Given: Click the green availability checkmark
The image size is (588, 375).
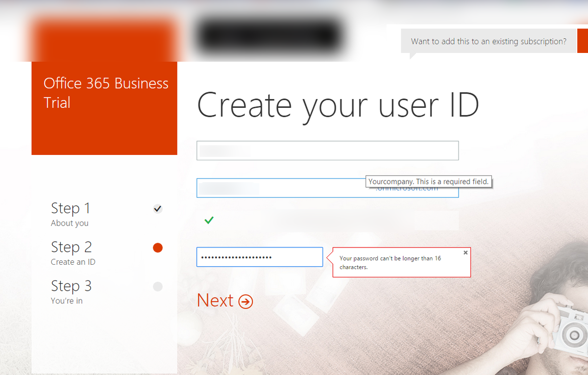Looking at the screenshot, I should [x=209, y=221].
